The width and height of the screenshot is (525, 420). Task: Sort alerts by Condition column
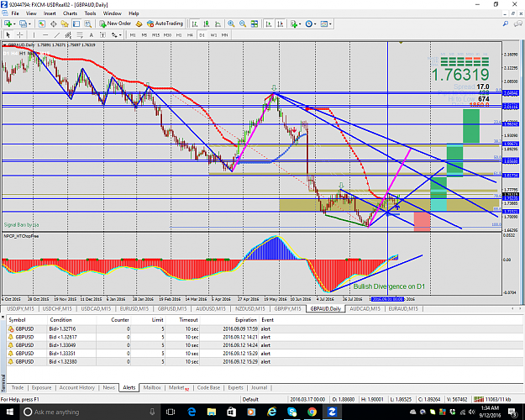[x=60, y=320]
